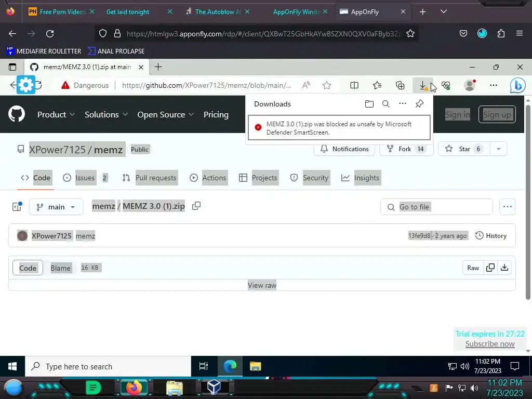Image resolution: width=532 pixels, height=399 pixels.
Task: Open Actions repository tab
Action: click(208, 178)
